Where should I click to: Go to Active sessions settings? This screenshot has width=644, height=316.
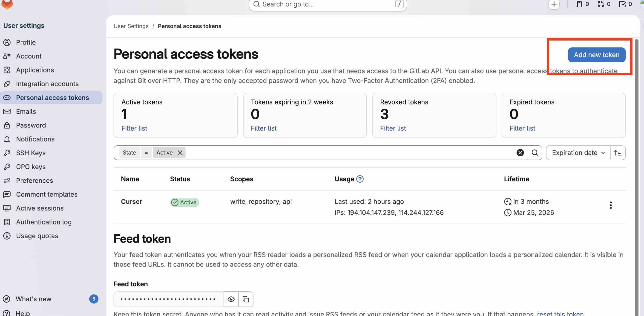tap(40, 208)
